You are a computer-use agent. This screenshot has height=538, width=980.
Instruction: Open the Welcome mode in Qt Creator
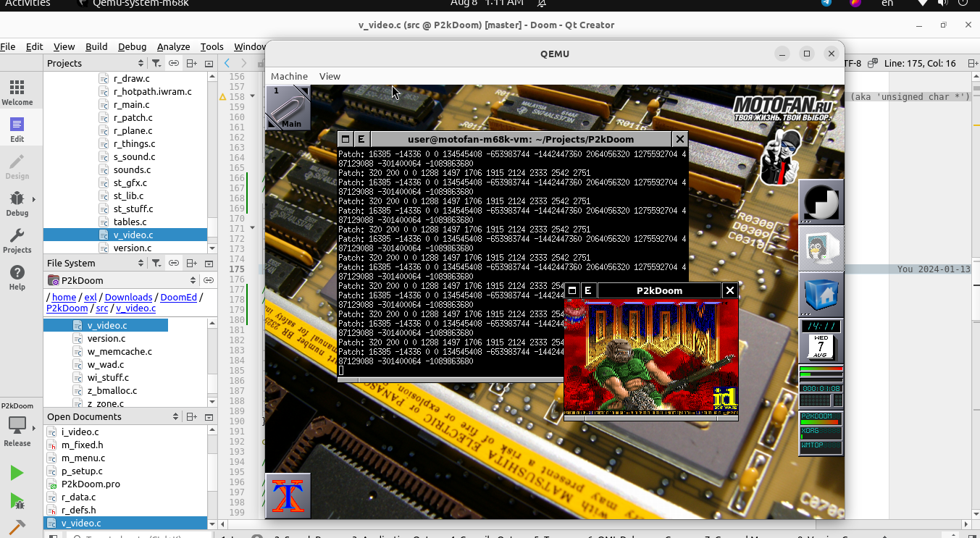pos(17,92)
